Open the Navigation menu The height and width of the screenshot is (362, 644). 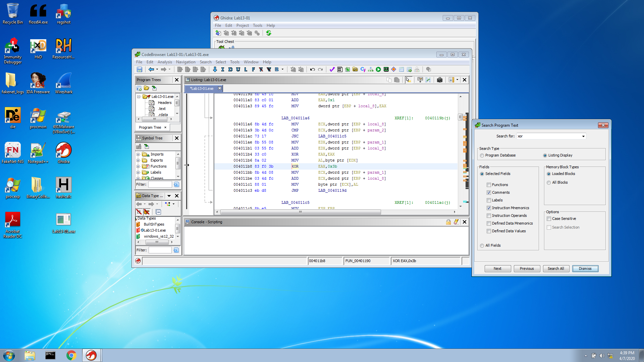tap(185, 62)
